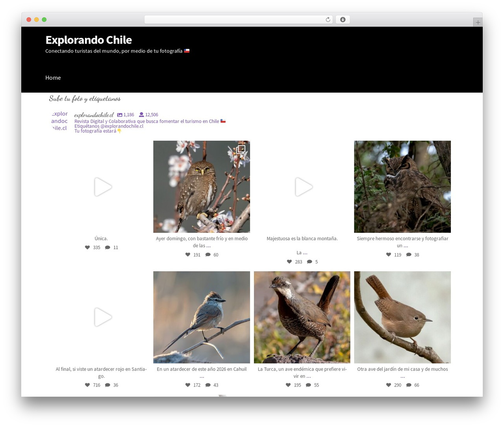Viewport: 504px width, 427px height.
Task: Click caption Ayer domingo, con bastante frío
Action: [x=202, y=242]
